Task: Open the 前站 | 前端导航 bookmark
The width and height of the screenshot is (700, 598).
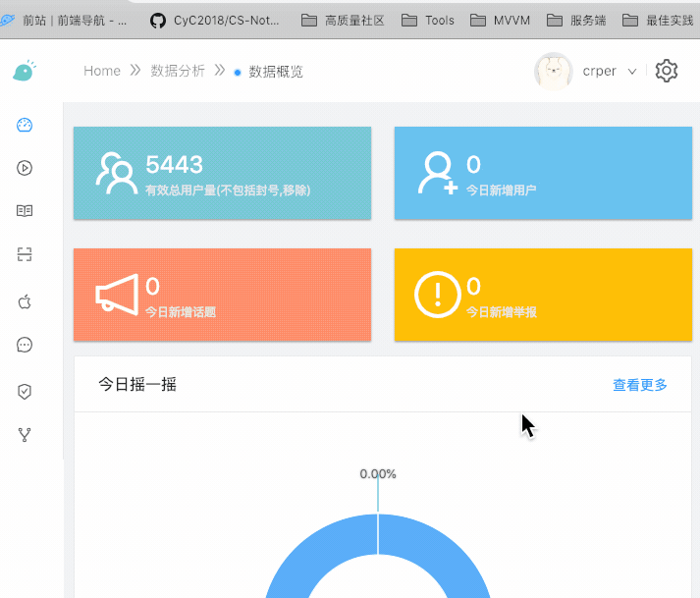Action: pyautogui.click(x=64, y=21)
